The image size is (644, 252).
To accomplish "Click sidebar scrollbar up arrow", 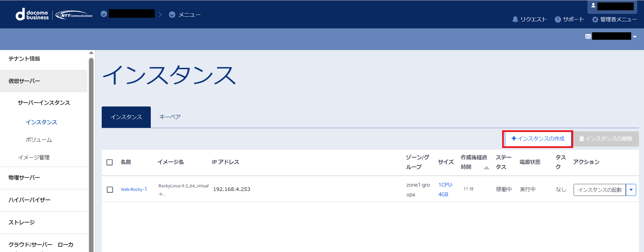I will tap(91, 53).
